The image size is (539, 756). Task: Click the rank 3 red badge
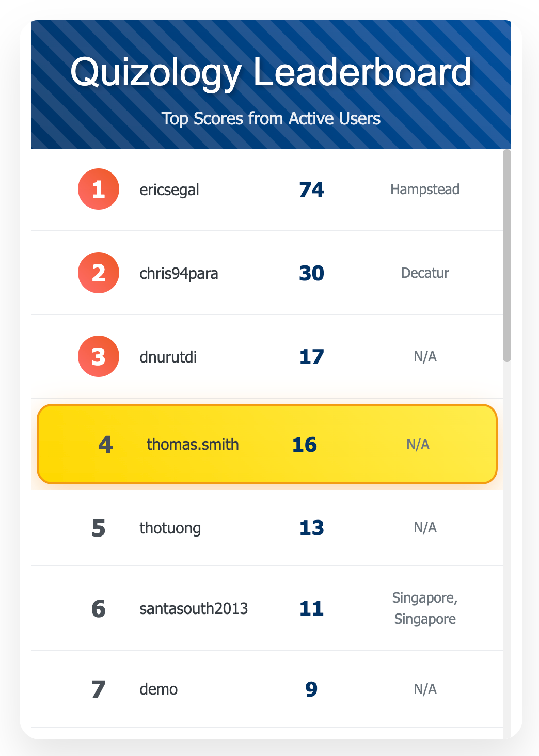99,356
